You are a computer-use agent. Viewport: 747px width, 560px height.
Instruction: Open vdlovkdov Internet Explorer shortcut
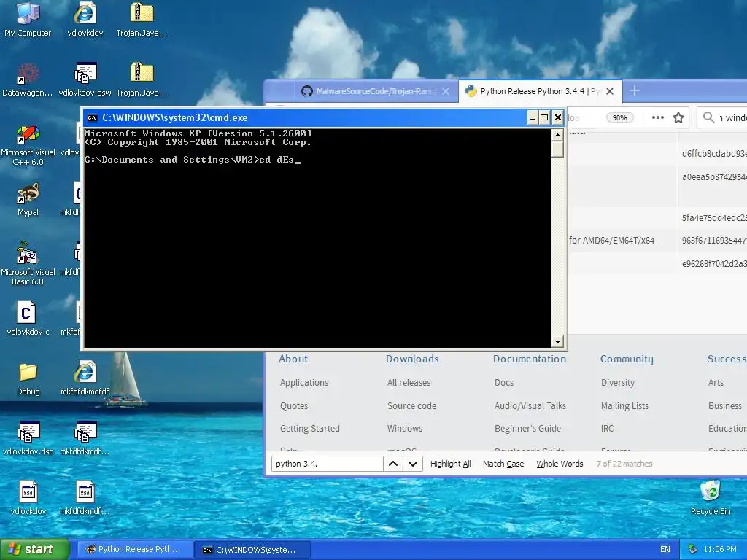85,20
